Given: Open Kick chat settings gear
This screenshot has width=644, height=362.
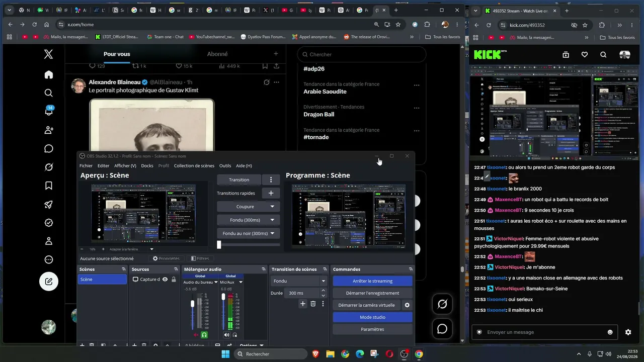Looking at the screenshot, I should pyautogui.click(x=628, y=332).
